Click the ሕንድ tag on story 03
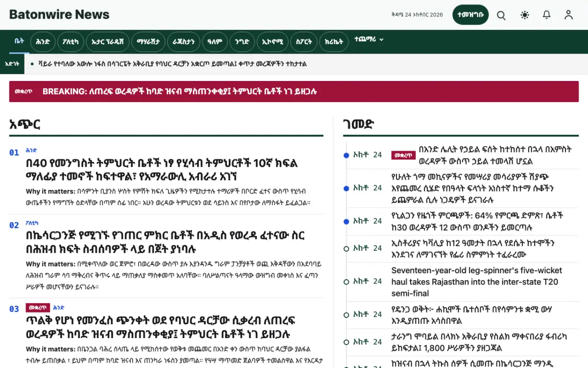 [59, 308]
